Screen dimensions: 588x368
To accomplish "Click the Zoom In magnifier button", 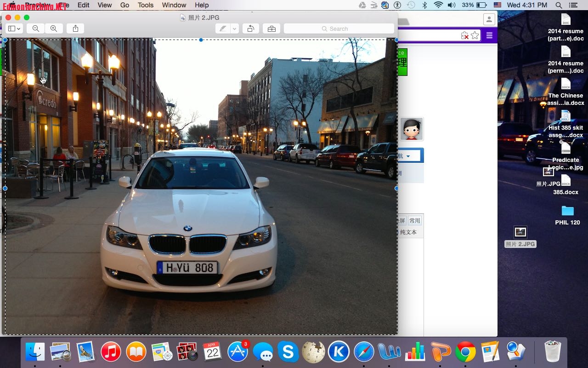I will pos(54,29).
